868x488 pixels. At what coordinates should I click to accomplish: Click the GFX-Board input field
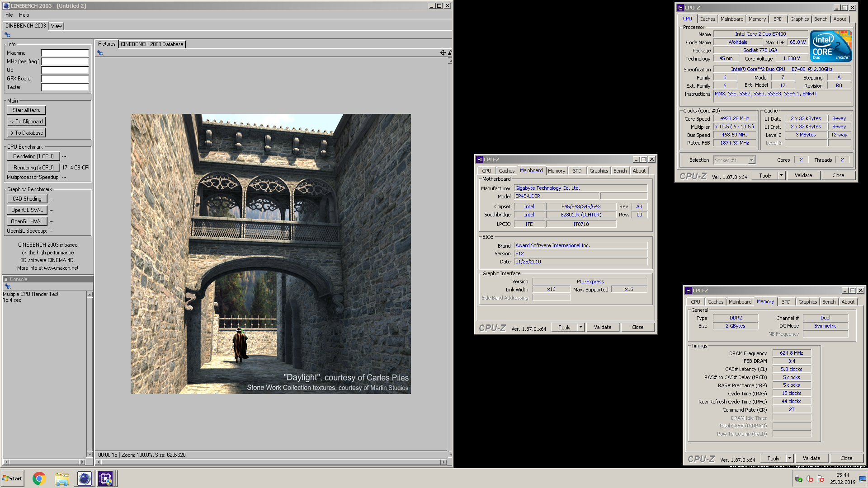[x=65, y=79]
